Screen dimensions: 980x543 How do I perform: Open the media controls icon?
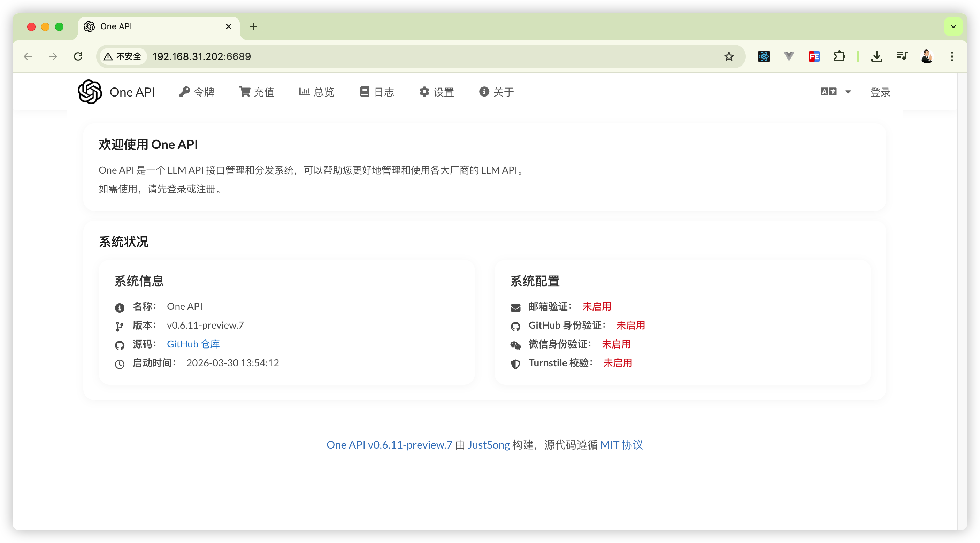tap(902, 57)
